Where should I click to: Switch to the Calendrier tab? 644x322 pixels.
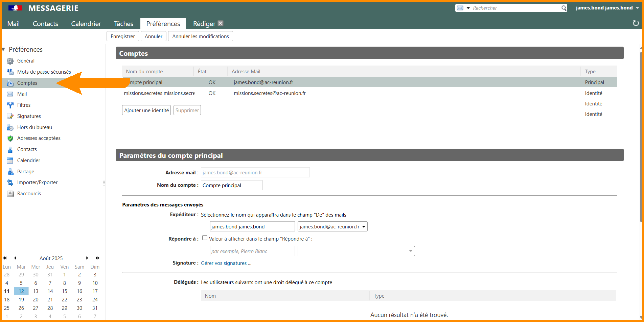click(86, 24)
